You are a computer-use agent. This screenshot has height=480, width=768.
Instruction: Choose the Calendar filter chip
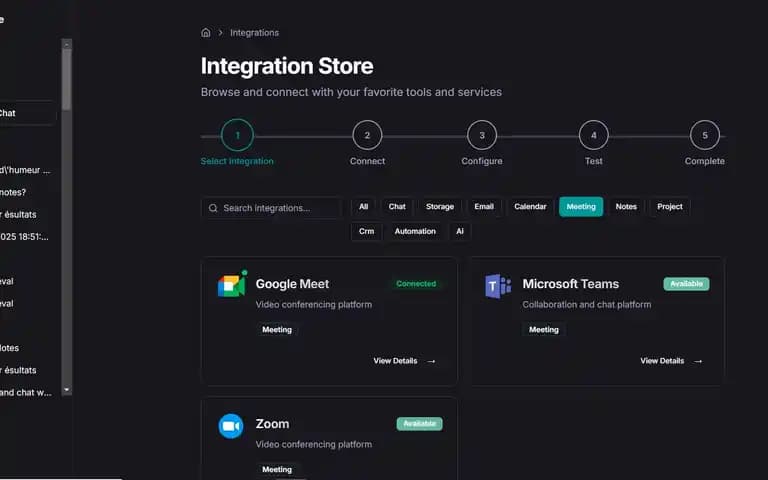(x=530, y=207)
